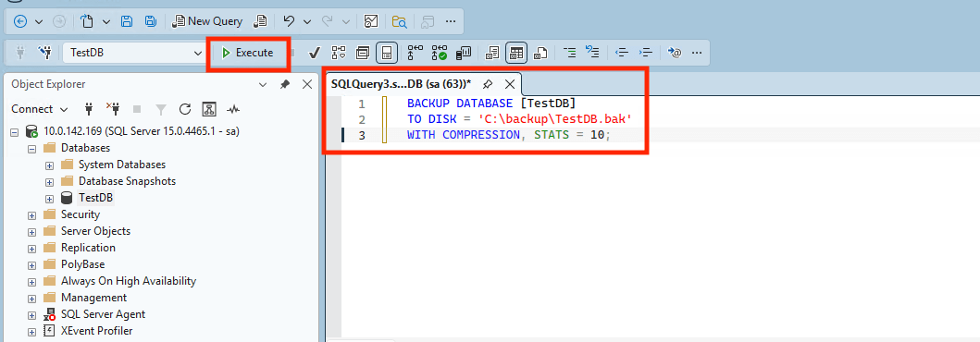Select XEvent Profiler node
The image size is (980, 342).
(x=96, y=331)
